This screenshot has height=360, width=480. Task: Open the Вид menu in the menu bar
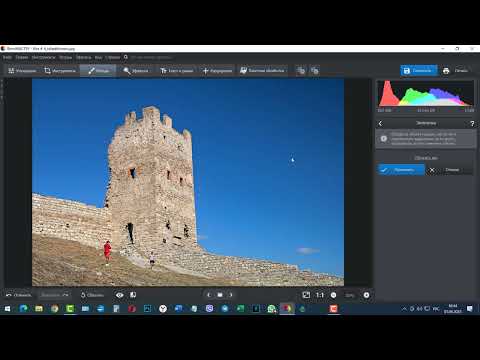click(98, 57)
